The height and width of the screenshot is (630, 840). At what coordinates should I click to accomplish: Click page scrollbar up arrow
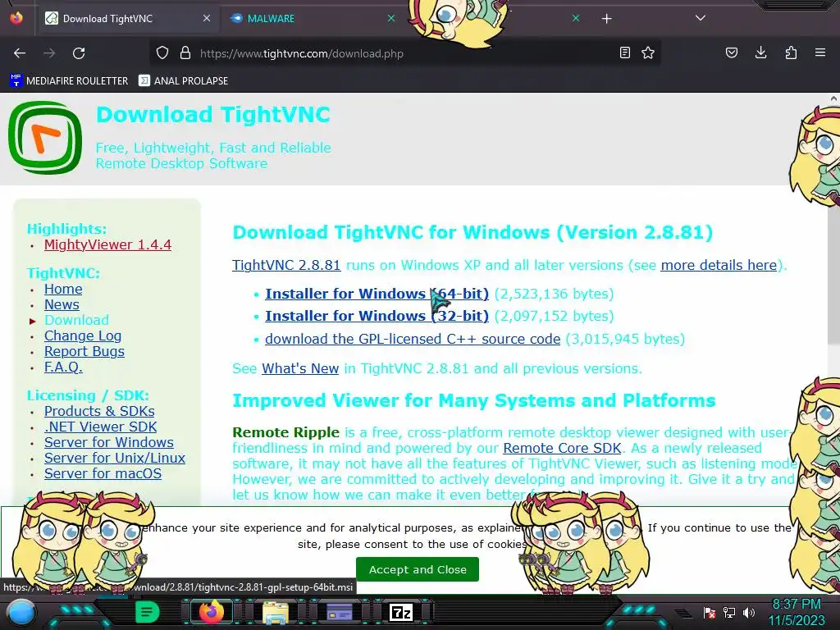pos(833,98)
